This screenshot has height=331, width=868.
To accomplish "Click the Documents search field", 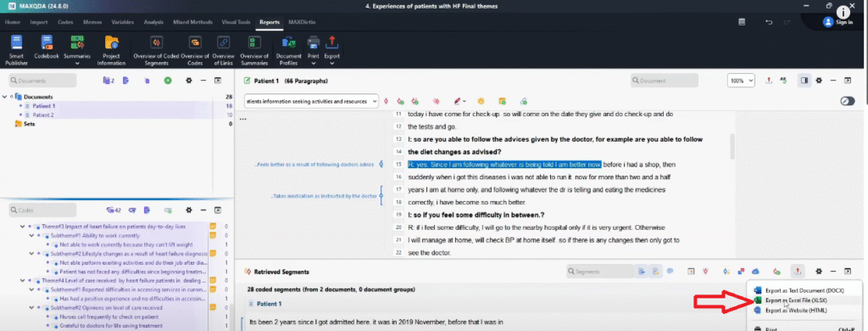I will [42, 81].
